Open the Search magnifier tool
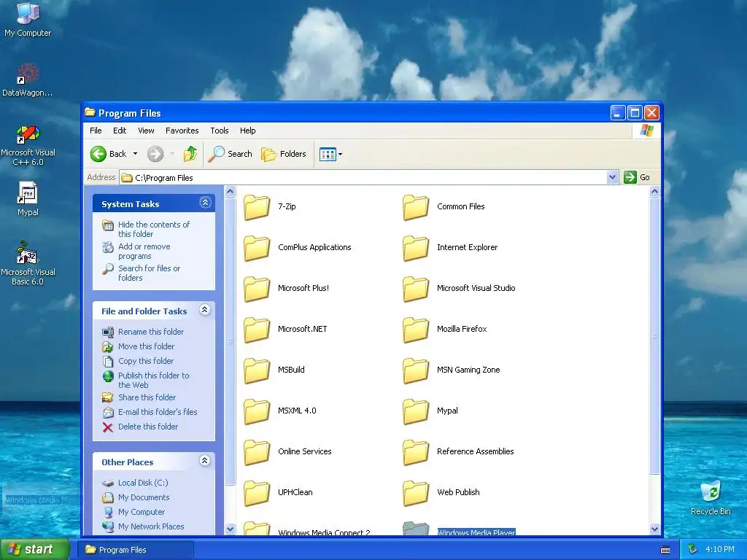 [x=231, y=154]
